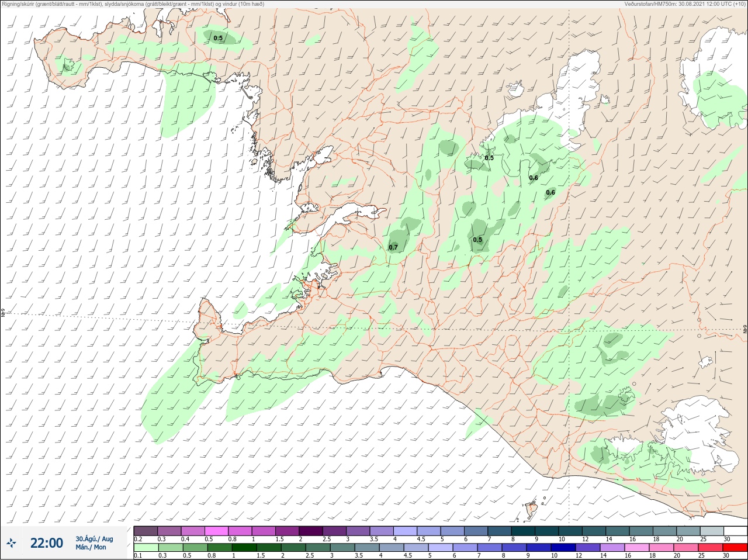Select upper legend row swatch labeled 1.5
This screenshot has width=748, height=560.
287,531
